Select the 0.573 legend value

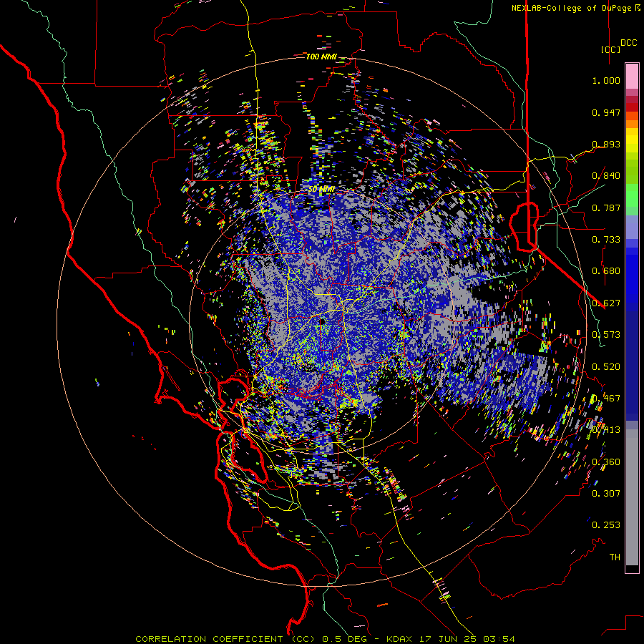pyautogui.click(x=606, y=335)
